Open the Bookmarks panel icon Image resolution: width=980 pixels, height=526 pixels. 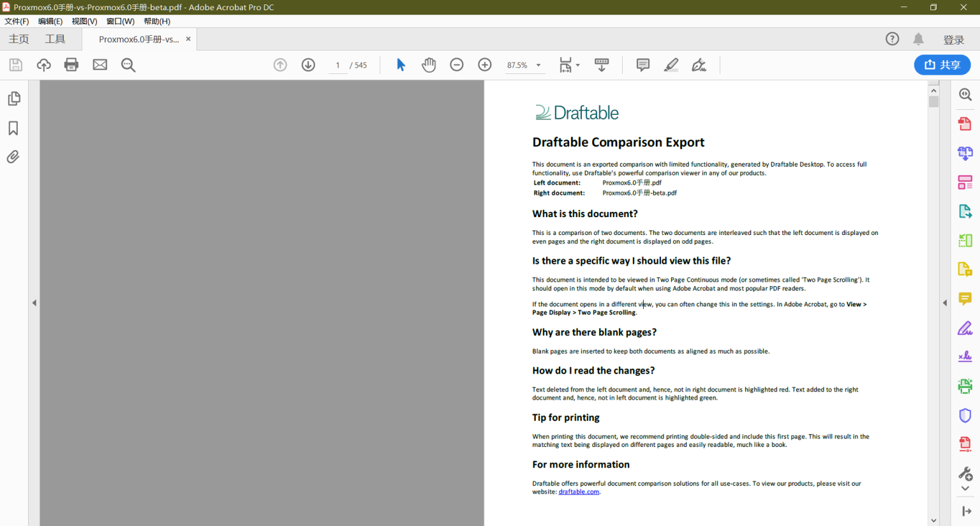point(13,128)
